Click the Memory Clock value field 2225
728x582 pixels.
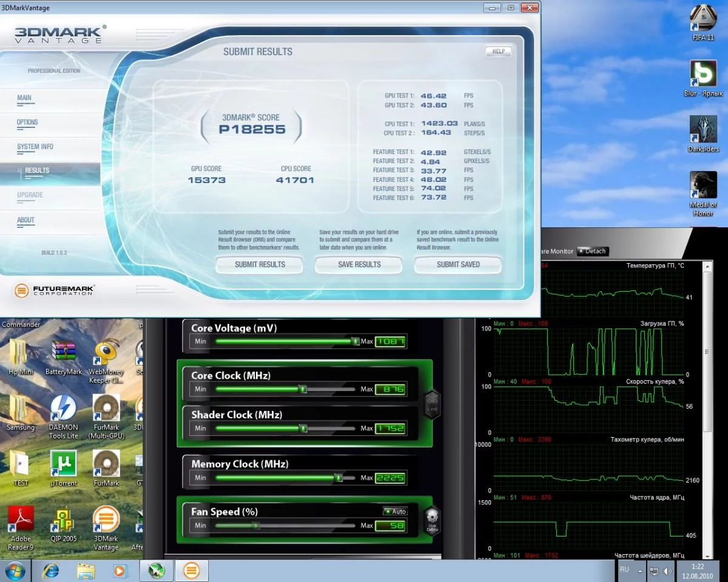pos(390,478)
